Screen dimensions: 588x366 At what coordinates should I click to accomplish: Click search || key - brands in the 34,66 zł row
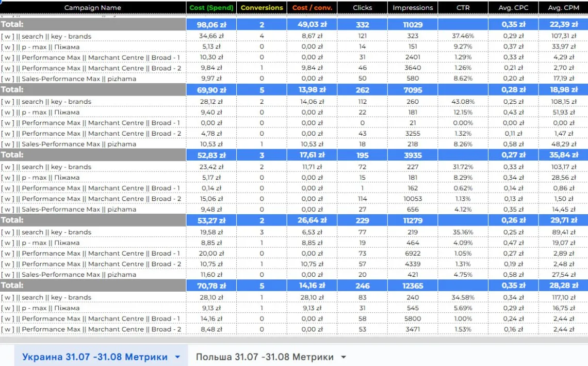[x=56, y=37]
